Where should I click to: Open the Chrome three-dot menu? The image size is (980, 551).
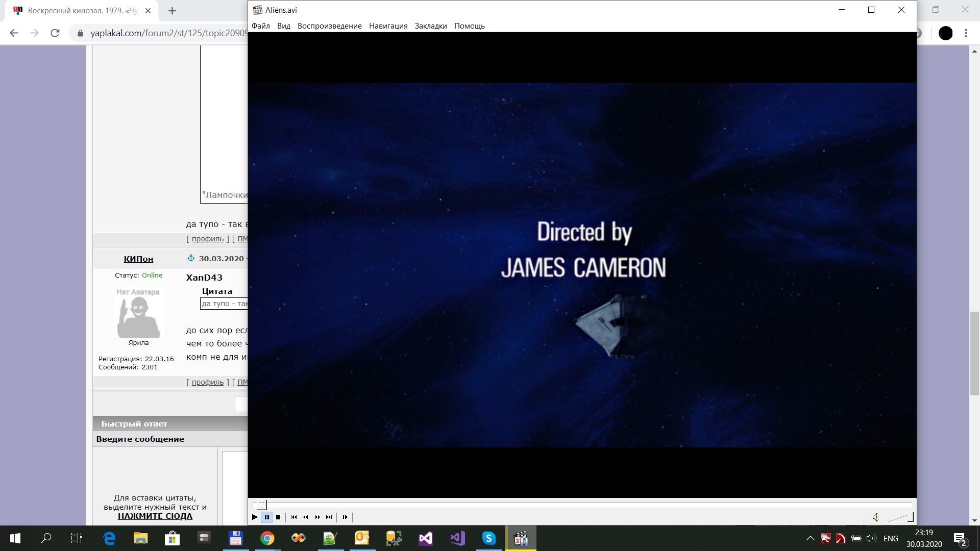[966, 33]
